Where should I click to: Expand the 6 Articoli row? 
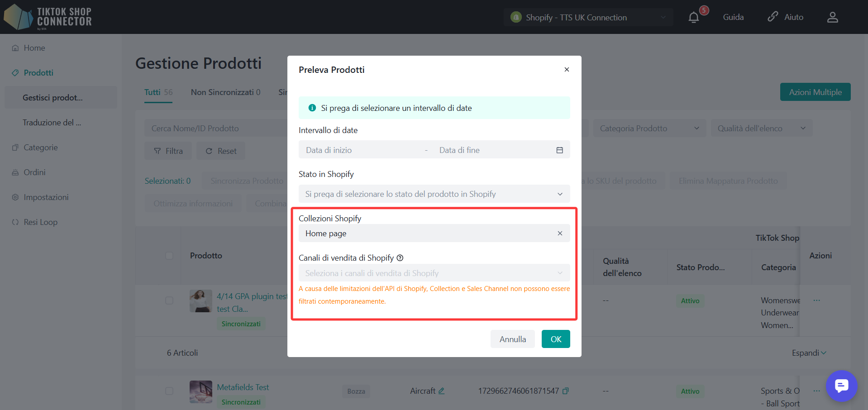[809, 353]
